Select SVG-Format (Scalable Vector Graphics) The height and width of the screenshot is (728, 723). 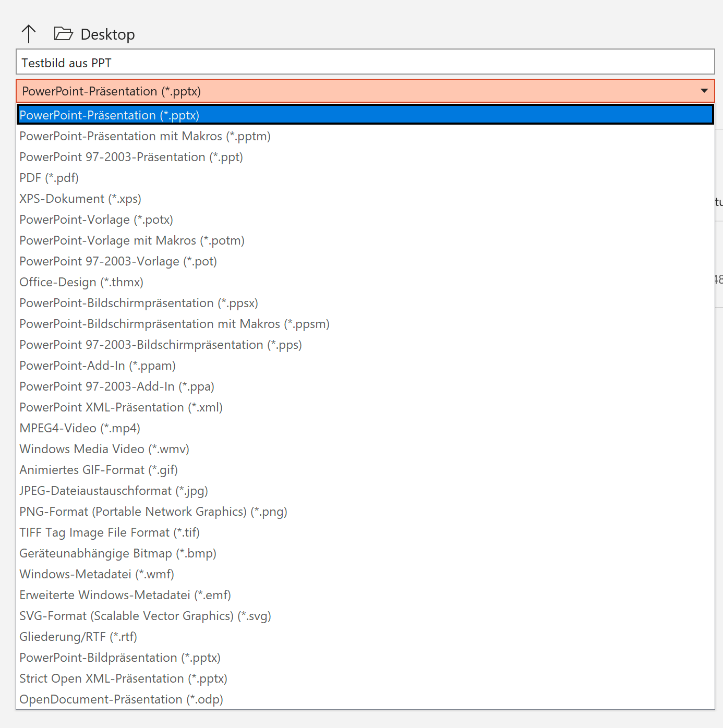(365, 616)
